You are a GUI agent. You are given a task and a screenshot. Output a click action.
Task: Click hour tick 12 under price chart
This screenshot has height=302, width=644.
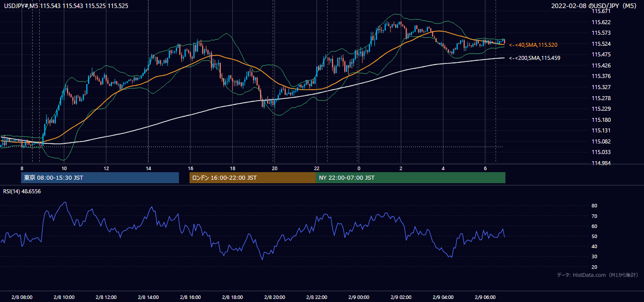106,168
